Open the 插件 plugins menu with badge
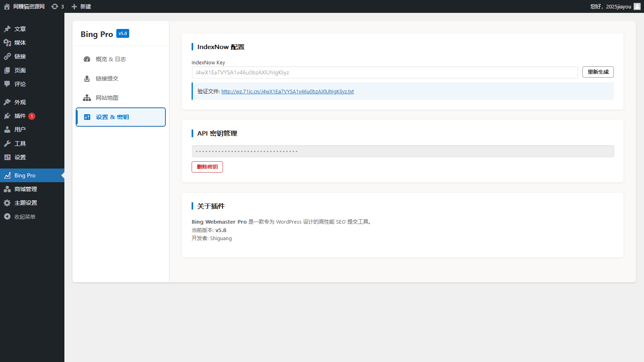The width and height of the screenshot is (644, 362). pos(20,116)
